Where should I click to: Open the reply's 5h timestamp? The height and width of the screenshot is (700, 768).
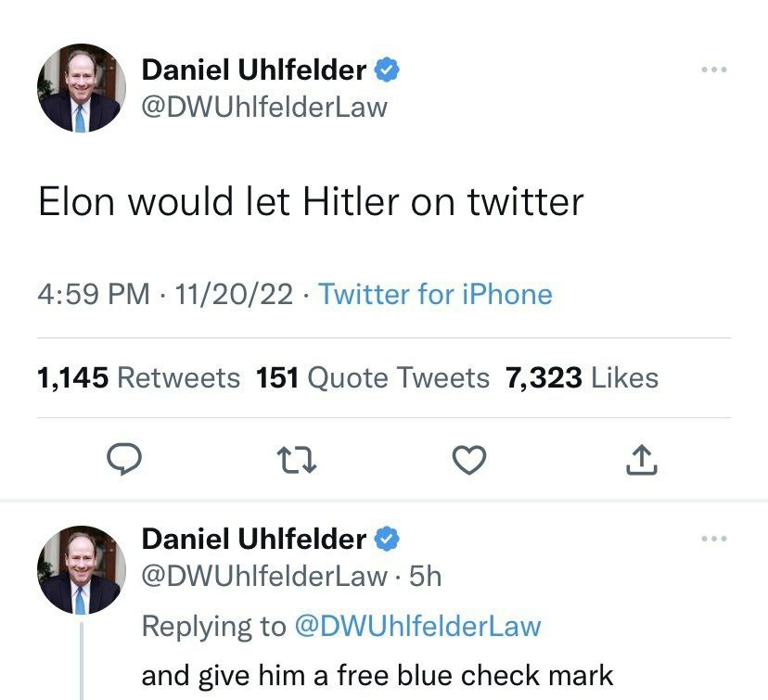tap(426, 576)
